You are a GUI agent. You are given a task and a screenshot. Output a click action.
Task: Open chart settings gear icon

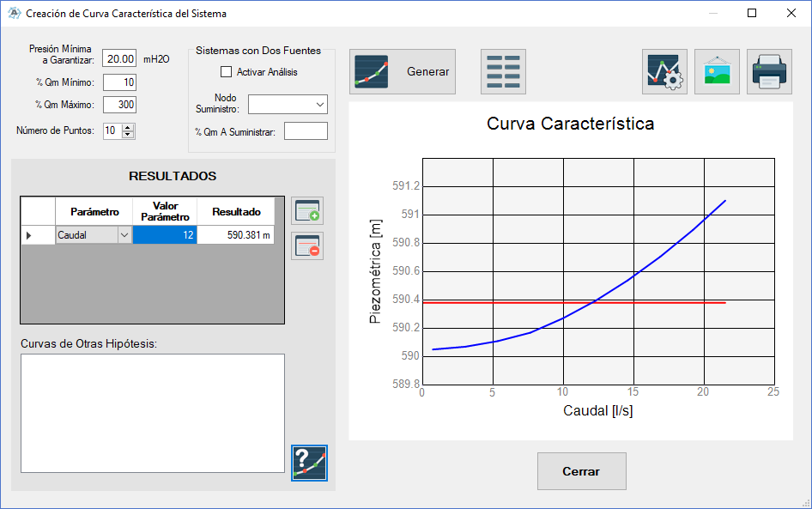point(665,72)
